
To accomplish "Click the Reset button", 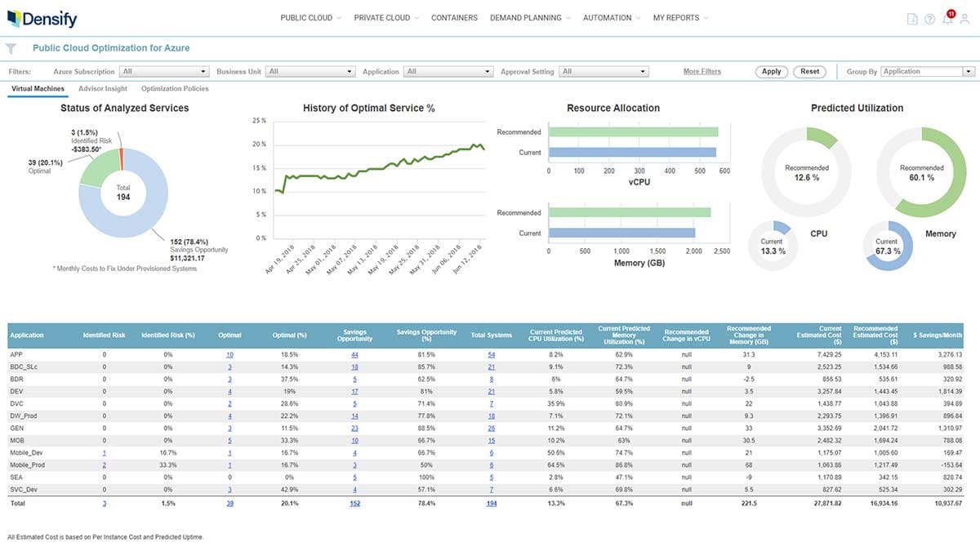I will point(809,71).
